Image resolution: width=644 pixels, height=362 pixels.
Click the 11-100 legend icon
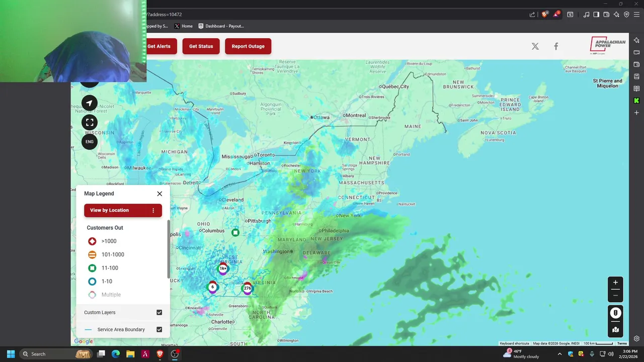[x=92, y=268]
